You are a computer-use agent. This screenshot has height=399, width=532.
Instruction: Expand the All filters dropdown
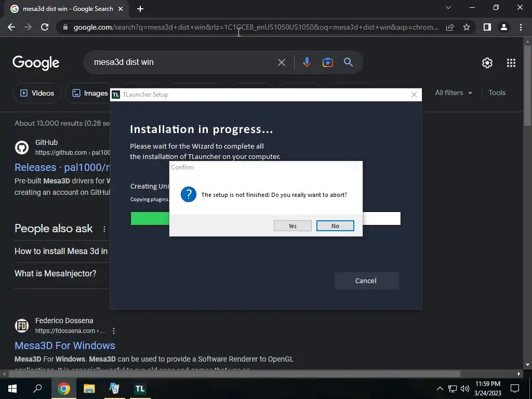tap(453, 92)
